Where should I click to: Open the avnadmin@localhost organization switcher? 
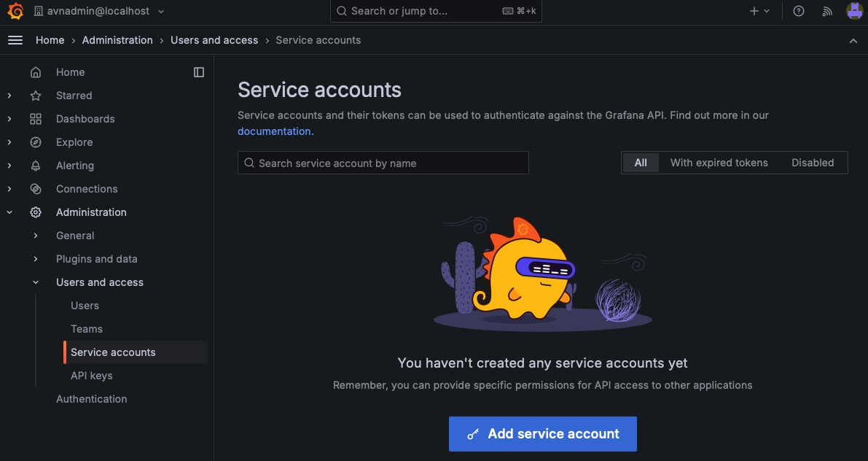(x=99, y=11)
